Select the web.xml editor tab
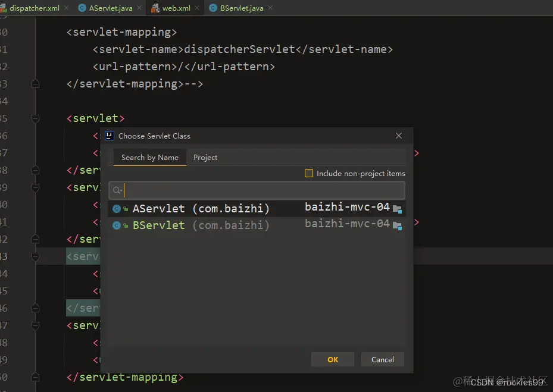The image size is (553, 392). click(x=176, y=8)
